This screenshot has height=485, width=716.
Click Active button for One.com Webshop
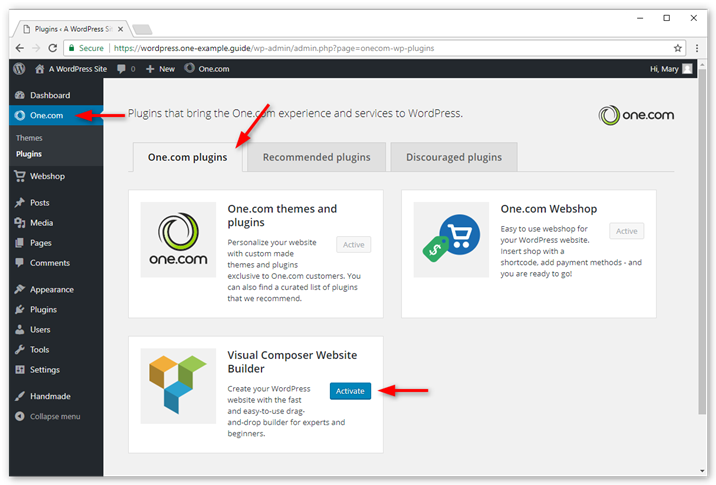click(x=626, y=231)
